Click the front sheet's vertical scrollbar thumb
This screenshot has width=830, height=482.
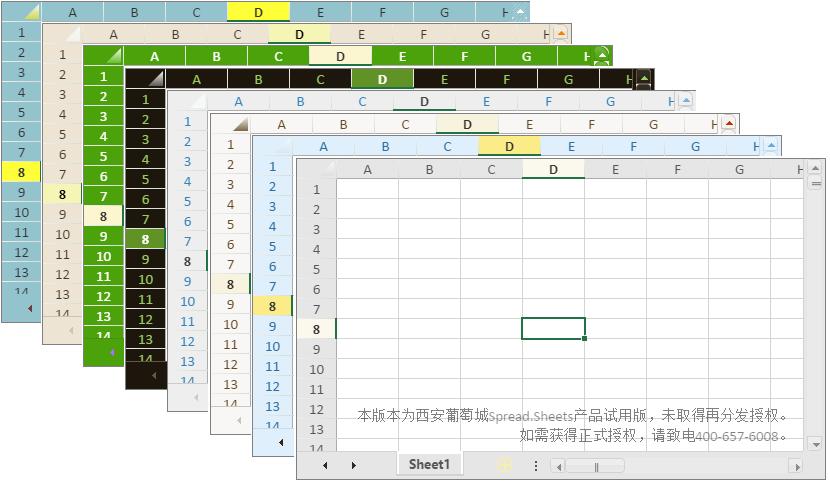pos(815,184)
